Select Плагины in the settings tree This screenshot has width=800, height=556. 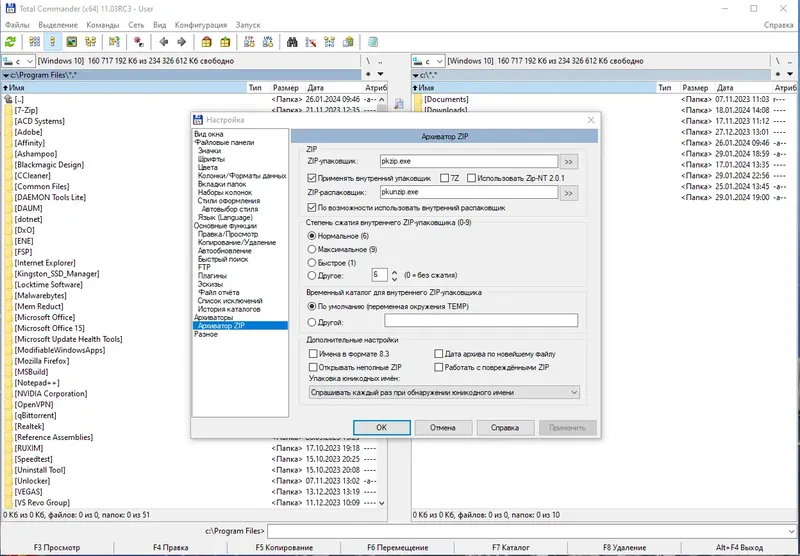pyautogui.click(x=212, y=275)
